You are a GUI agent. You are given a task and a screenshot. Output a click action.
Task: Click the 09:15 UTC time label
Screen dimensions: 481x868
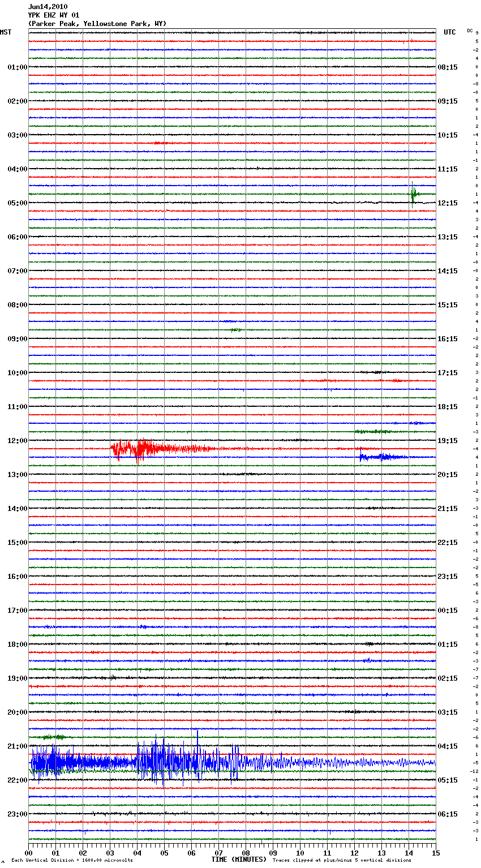point(448,101)
